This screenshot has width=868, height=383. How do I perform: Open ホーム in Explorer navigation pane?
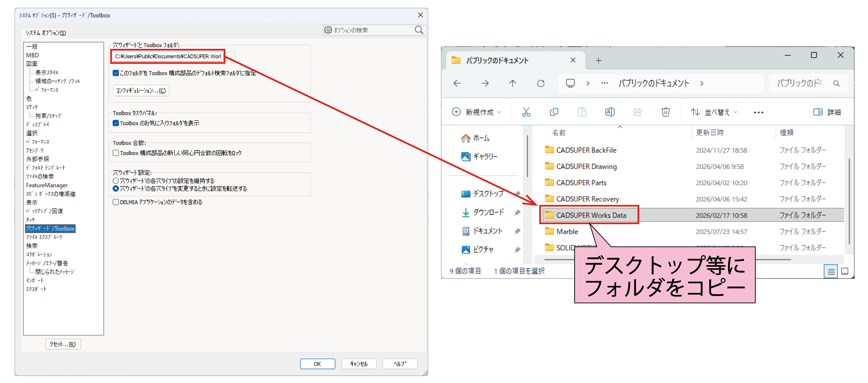click(x=475, y=138)
